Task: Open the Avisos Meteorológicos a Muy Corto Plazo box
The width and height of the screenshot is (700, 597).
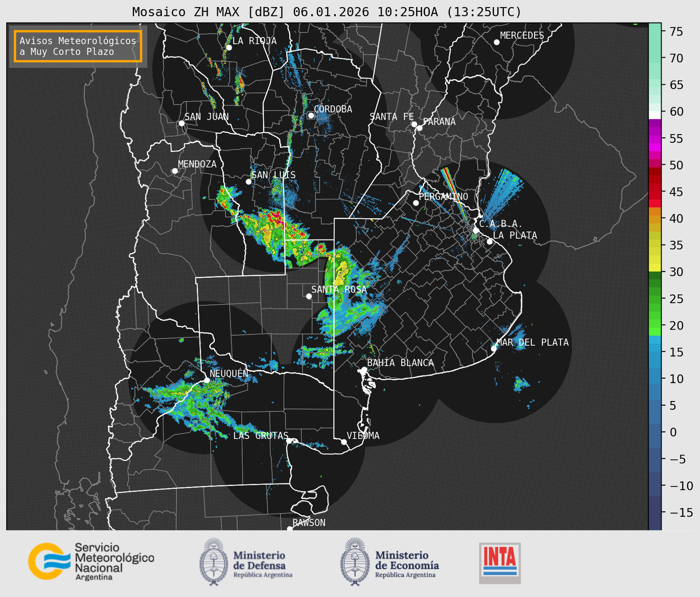Action: (x=78, y=46)
